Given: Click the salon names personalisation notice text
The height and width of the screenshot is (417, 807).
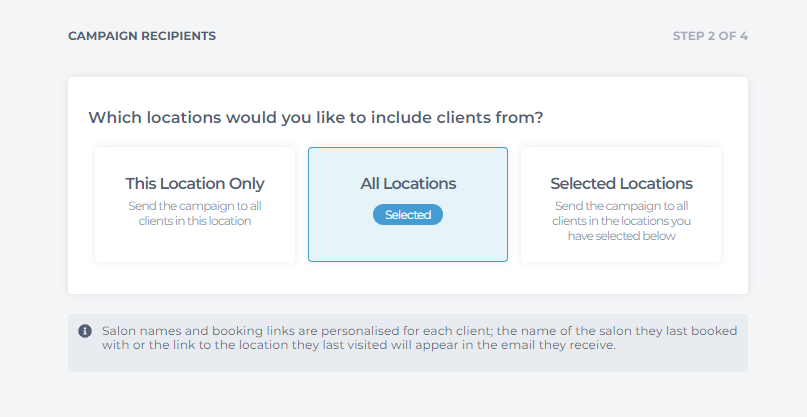Looking at the screenshot, I should pyautogui.click(x=419, y=338).
